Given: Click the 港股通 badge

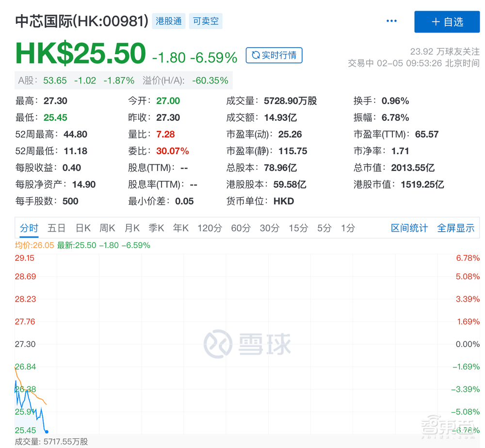Looking at the screenshot, I should coord(169,21).
